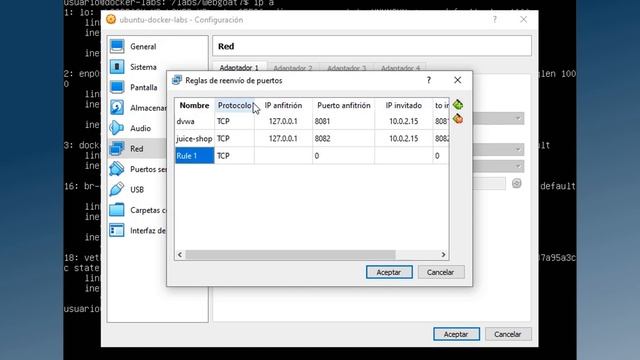
Task: Click the empty host IP cell of Rule 1
Action: (x=283, y=156)
